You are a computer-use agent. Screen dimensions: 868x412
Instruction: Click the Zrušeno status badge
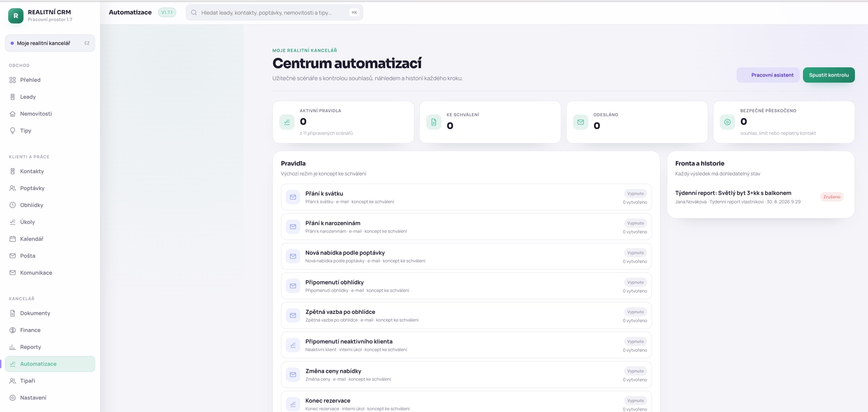click(x=832, y=197)
